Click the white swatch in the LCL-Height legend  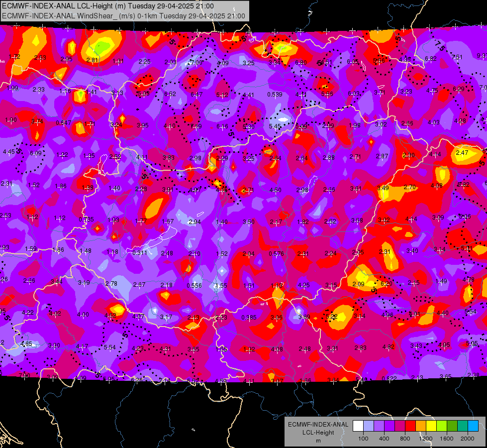[358, 426]
